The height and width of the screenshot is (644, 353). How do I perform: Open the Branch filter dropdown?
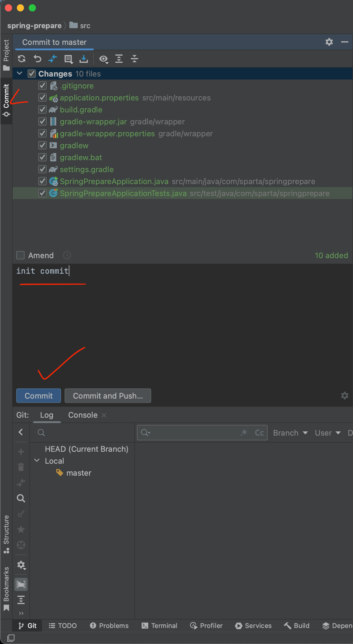pos(290,433)
